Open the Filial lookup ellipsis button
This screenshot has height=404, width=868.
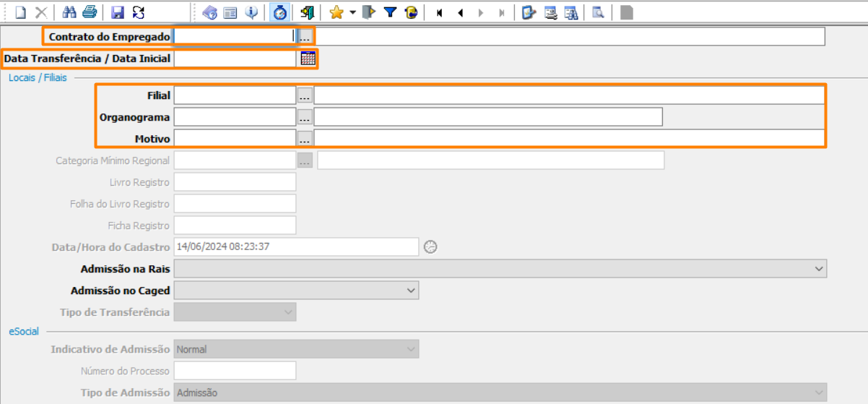[305, 95]
